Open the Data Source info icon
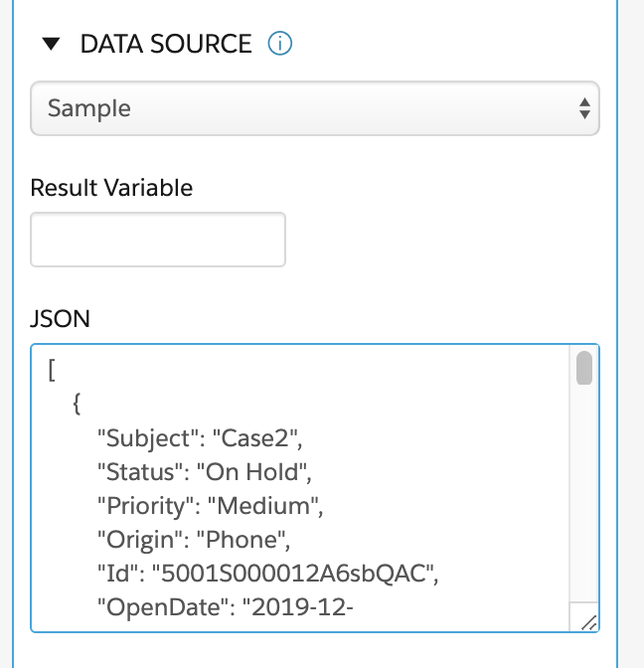 pos(280,44)
